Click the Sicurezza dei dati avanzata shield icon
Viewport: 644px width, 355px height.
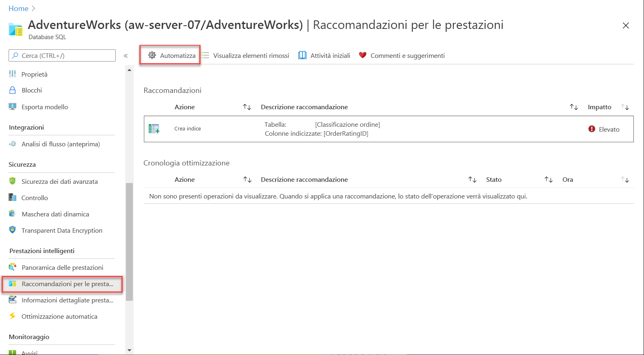pyautogui.click(x=13, y=181)
